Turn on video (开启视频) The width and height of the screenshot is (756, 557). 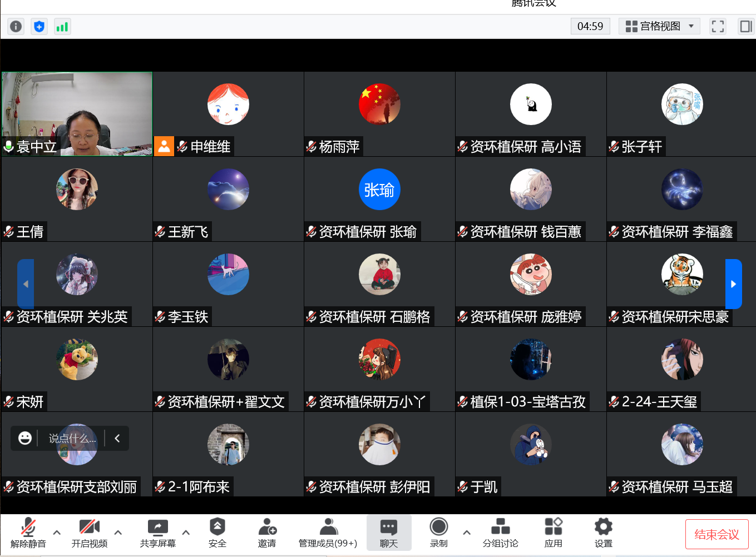tap(89, 533)
